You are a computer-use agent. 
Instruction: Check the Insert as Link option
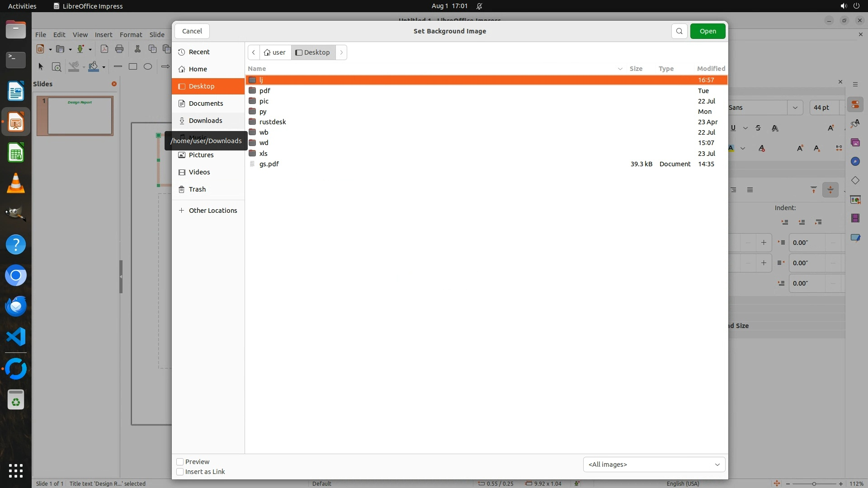coord(180,472)
